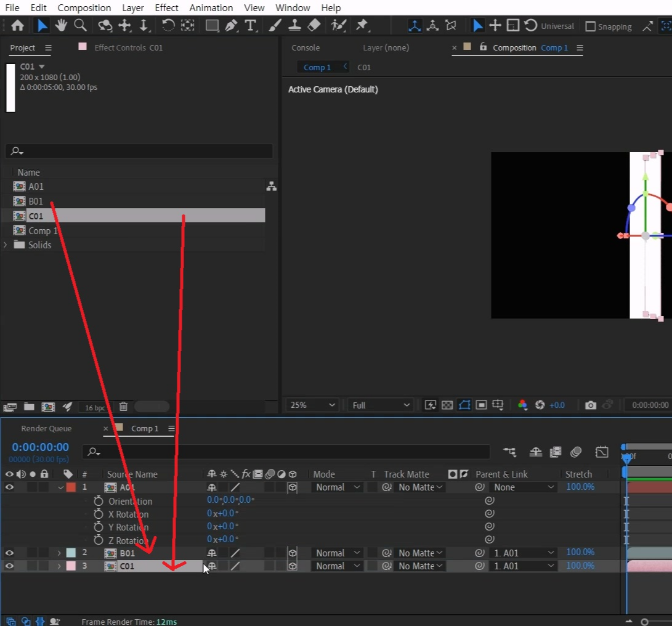The width and height of the screenshot is (672, 626).
Task: Take a snapshot with the camera icon
Action: [x=591, y=405]
